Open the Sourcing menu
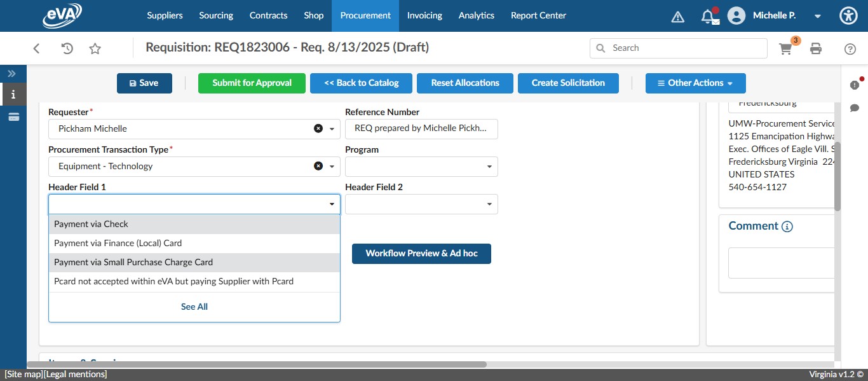The height and width of the screenshot is (381, 868). point(215,15)
